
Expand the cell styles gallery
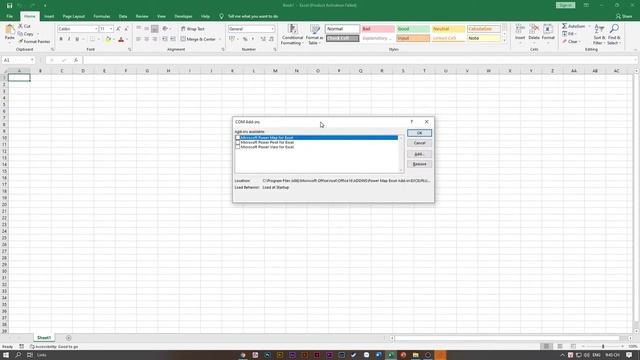[504, 40]
